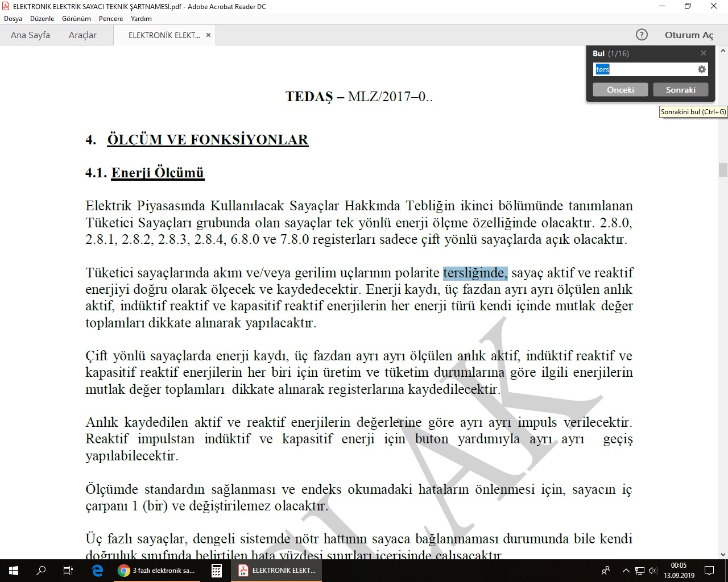This screenshot has width=728, height=582.
Task: Switch to the Araçlar tab
Action: point(82,35)
